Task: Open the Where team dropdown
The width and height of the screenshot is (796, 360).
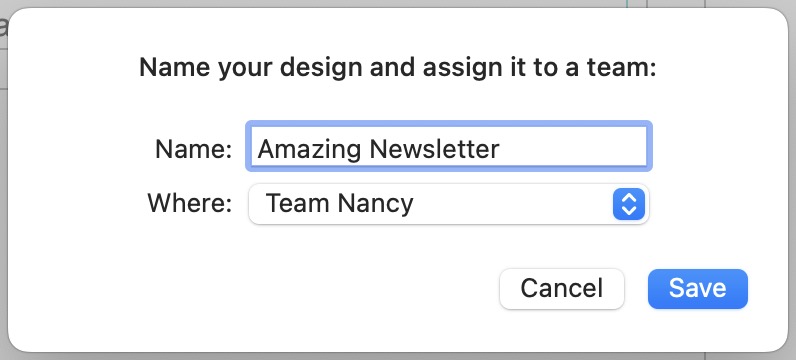Action: pos(449,204)
